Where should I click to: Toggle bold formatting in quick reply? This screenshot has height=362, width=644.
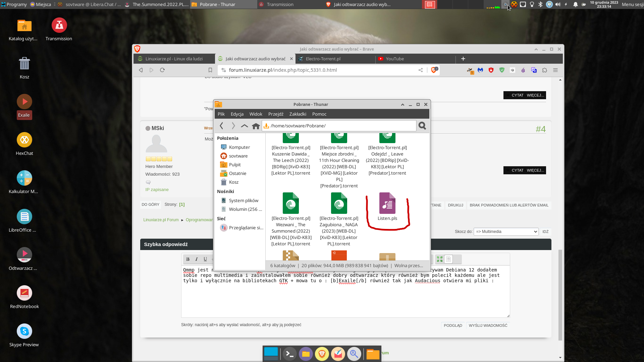(x=188, y=259)
